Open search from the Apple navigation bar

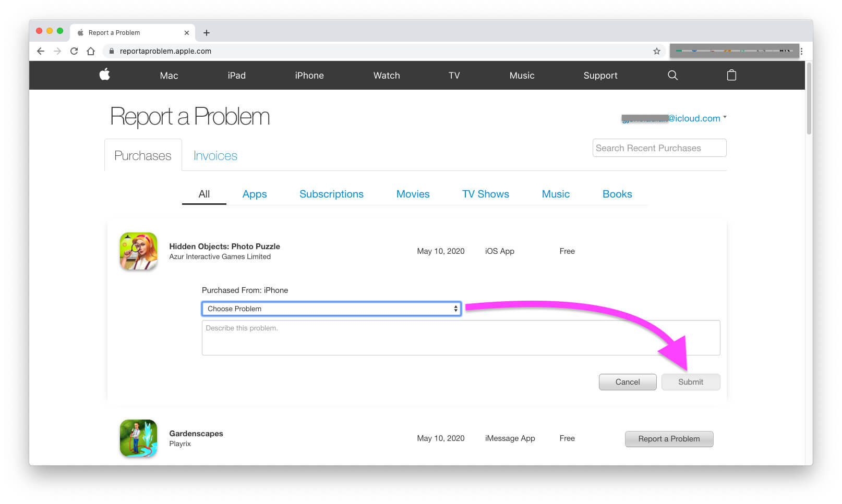click(672, 75)
